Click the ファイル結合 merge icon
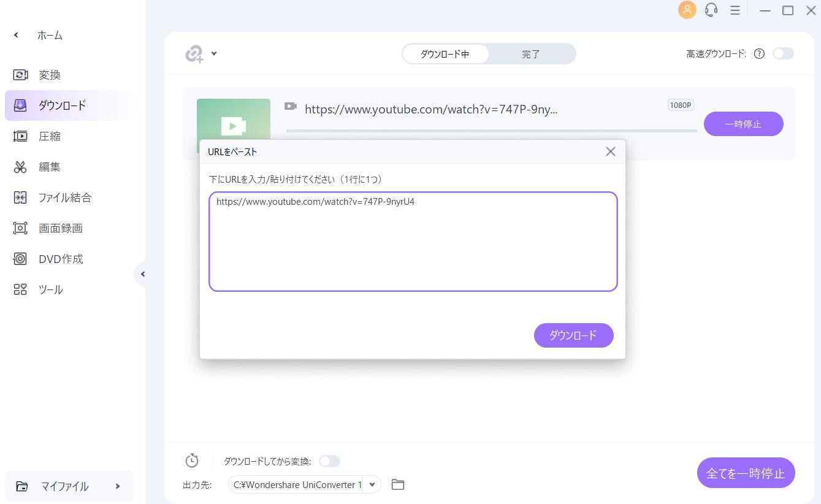Screen dimensions: 821x504 pos(20,197)
